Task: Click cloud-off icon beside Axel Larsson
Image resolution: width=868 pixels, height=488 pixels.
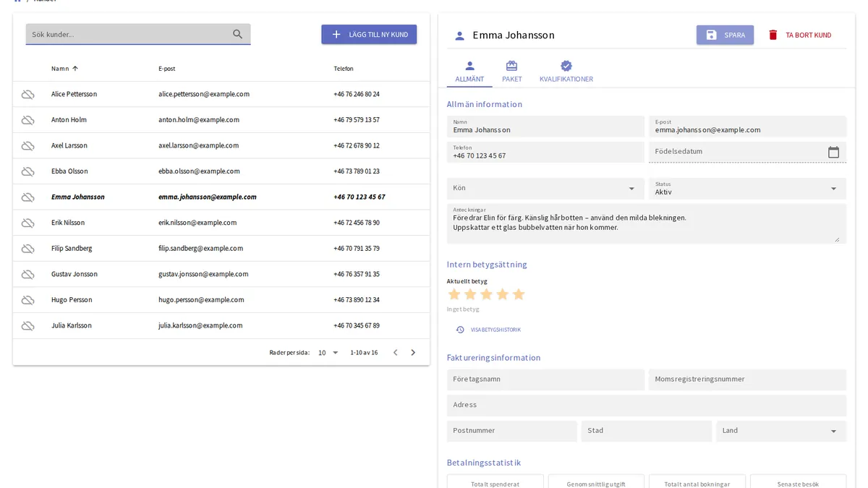Action: click(27, 145)
